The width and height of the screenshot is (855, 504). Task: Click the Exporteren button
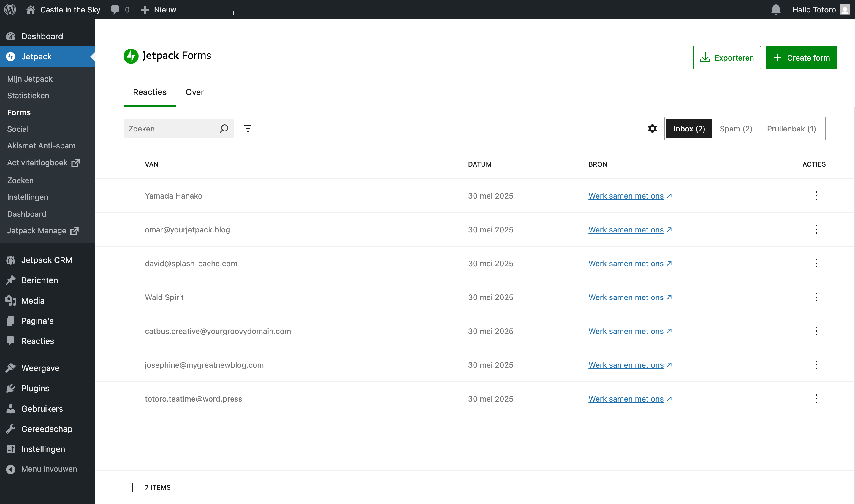point(726,58)
